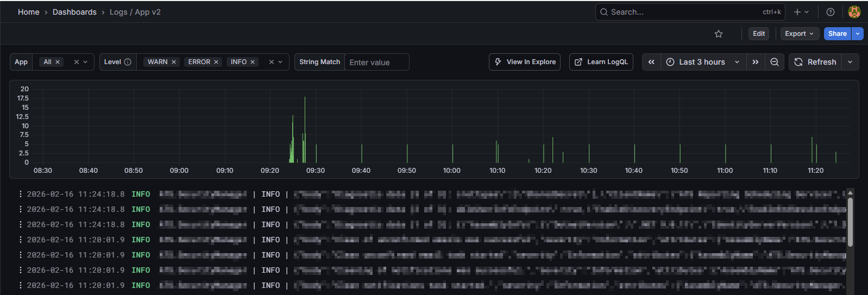This screenshot has width=868, height=295.
Task: Shift time range forward
Action: (x=756, y=62)
